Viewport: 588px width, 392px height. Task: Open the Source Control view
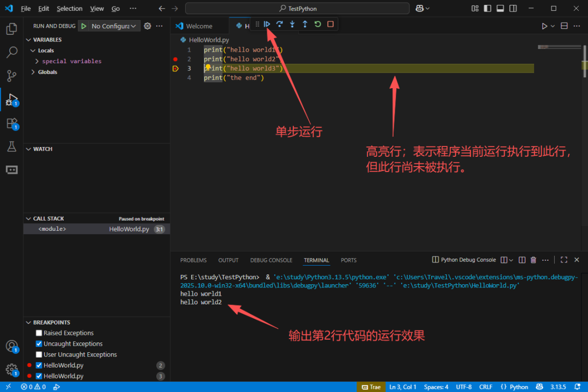click(x=11, y=76)
